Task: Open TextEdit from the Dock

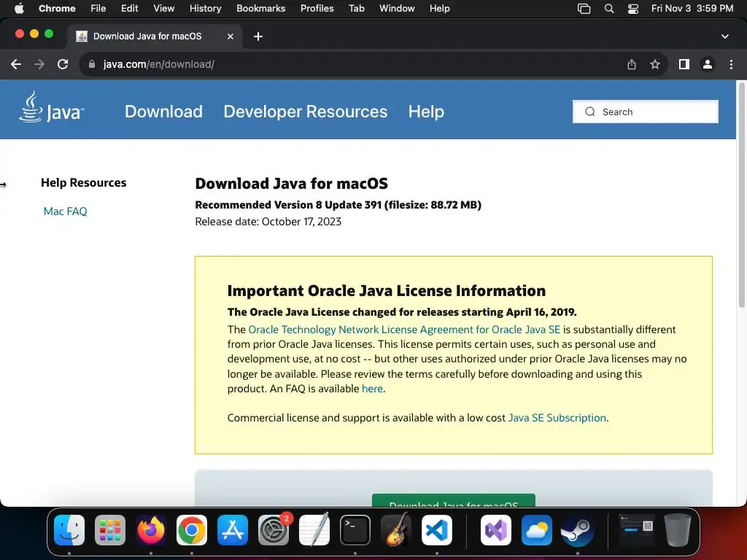Action: [x=314, y=530]
